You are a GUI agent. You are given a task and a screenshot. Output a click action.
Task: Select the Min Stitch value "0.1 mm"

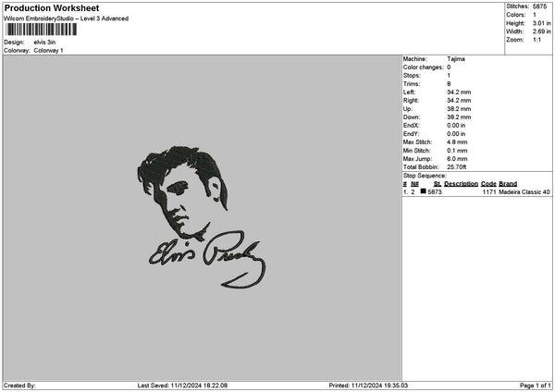click(457, 151)
